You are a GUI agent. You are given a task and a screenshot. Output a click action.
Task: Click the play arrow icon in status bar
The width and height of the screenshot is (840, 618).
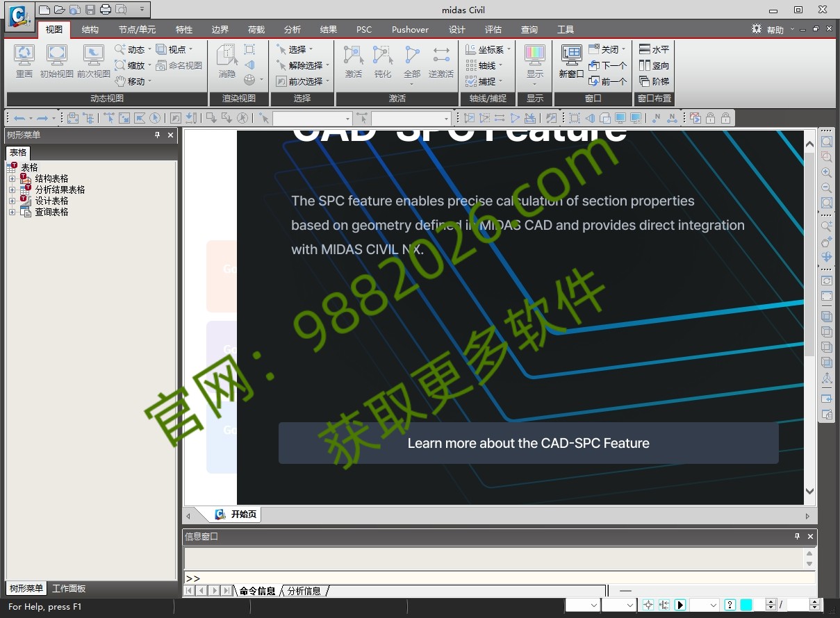pyautogui.click(x=680, y=605)
